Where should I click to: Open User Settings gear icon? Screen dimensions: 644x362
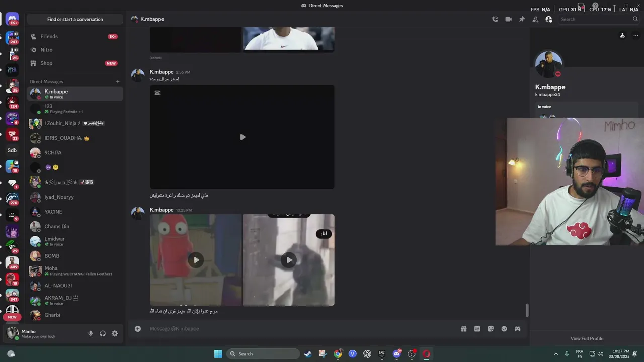[x=115, y=333]
